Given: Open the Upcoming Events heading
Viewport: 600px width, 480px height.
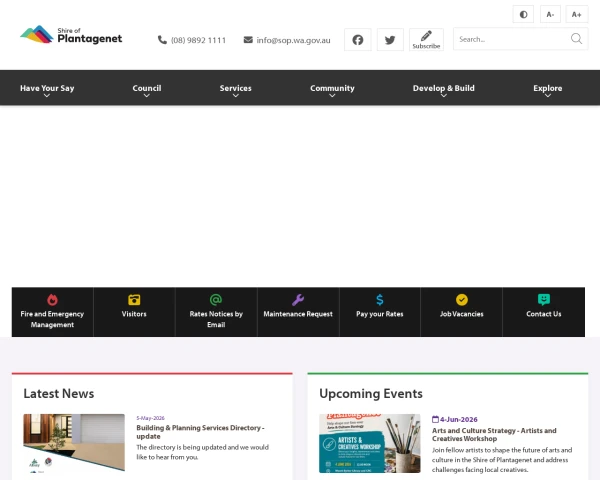Looking at the screenshot, I should point(371,393).
